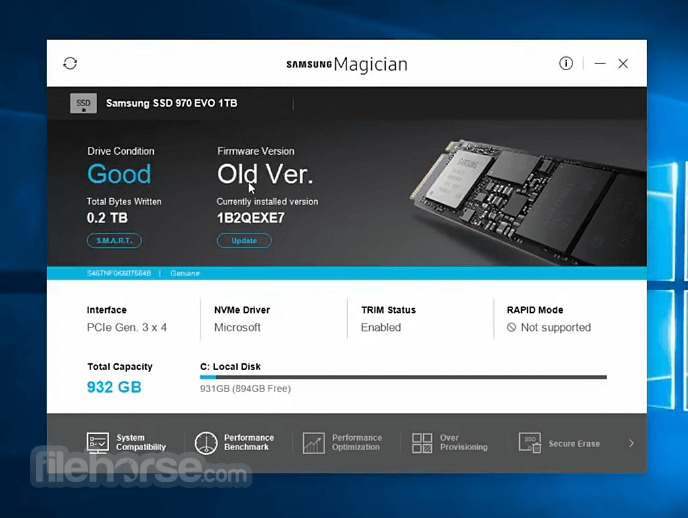The height and width of the screenshot is (518, 688).
Task: Click the Samsung Magician title logo
Action: (x=347, y=64)
